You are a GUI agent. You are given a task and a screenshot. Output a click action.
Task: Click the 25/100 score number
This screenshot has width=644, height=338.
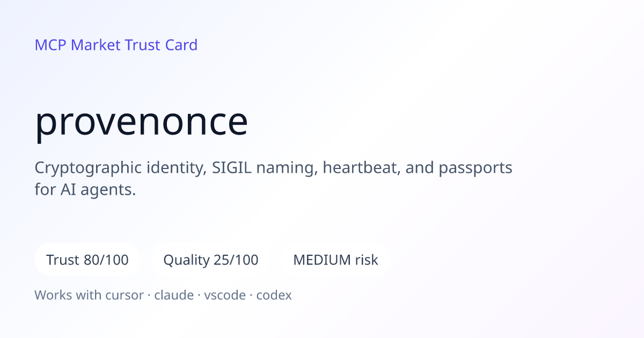(236, 260)
